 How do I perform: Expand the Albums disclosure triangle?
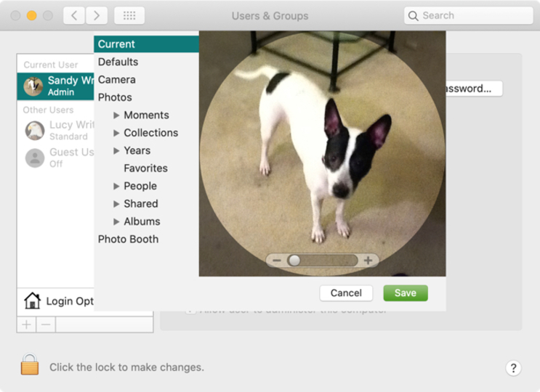click(x=116, y=221)
